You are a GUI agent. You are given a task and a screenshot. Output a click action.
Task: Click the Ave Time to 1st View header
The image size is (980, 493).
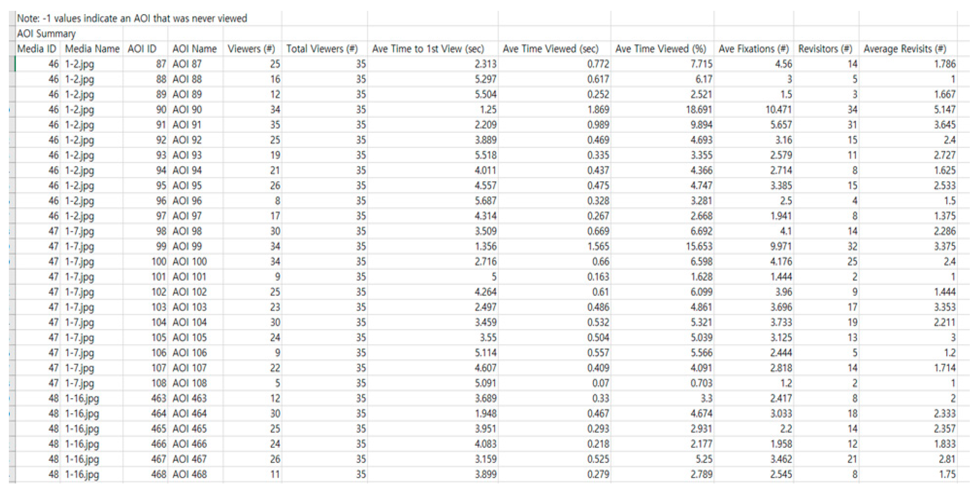point(428,49)
